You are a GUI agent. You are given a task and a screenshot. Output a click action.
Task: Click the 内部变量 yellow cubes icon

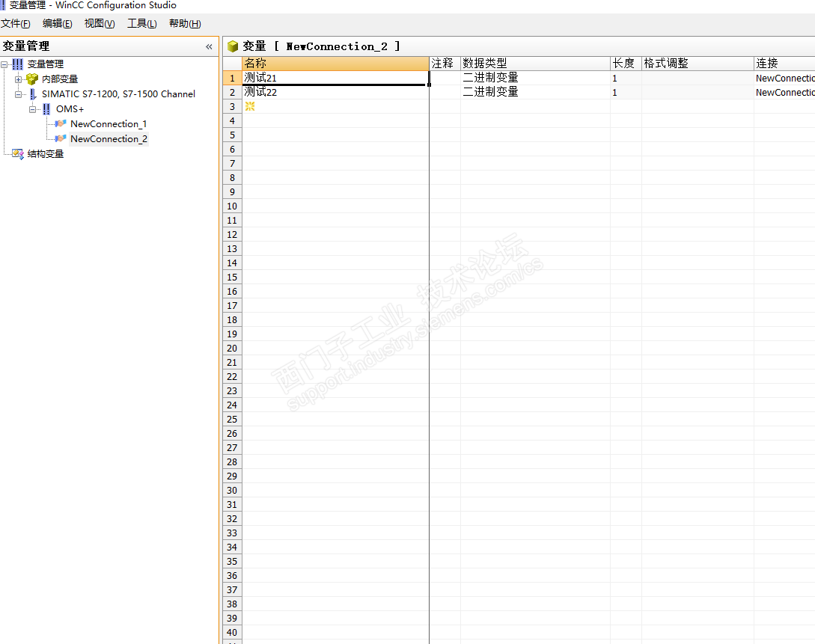[32, 79]
